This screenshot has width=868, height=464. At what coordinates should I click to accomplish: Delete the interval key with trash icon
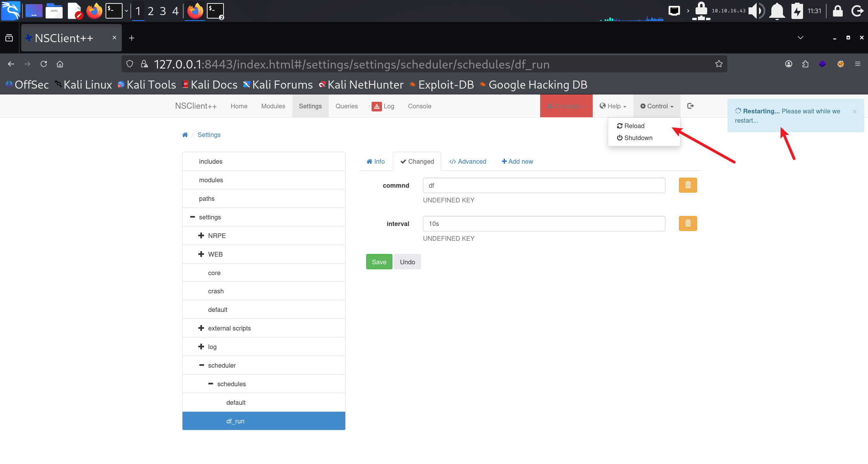(x=688, y=223)
